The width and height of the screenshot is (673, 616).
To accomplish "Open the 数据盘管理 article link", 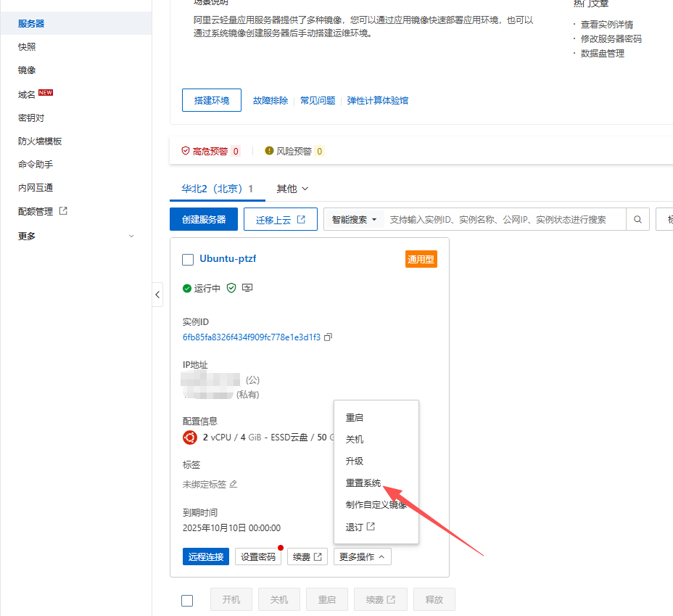I will pos(603,53).
